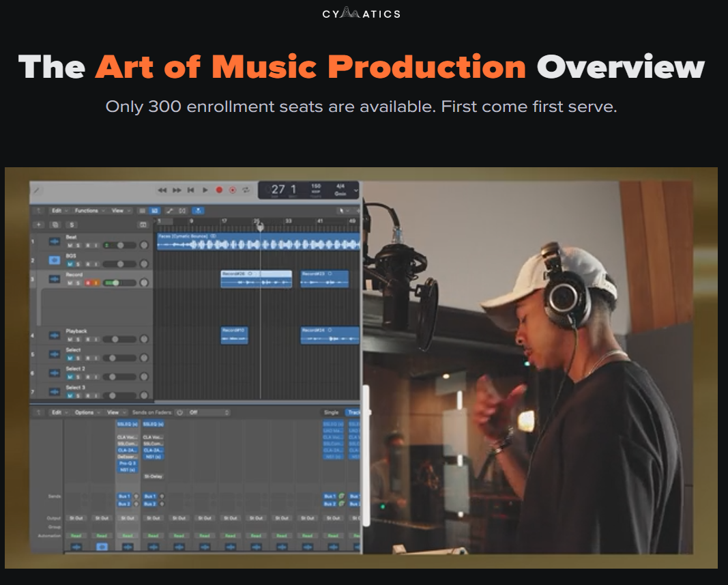Select the pointer tool above the ruler
Image resolution: width=728 pixels, height=585 pixels.
coord(342,210)
